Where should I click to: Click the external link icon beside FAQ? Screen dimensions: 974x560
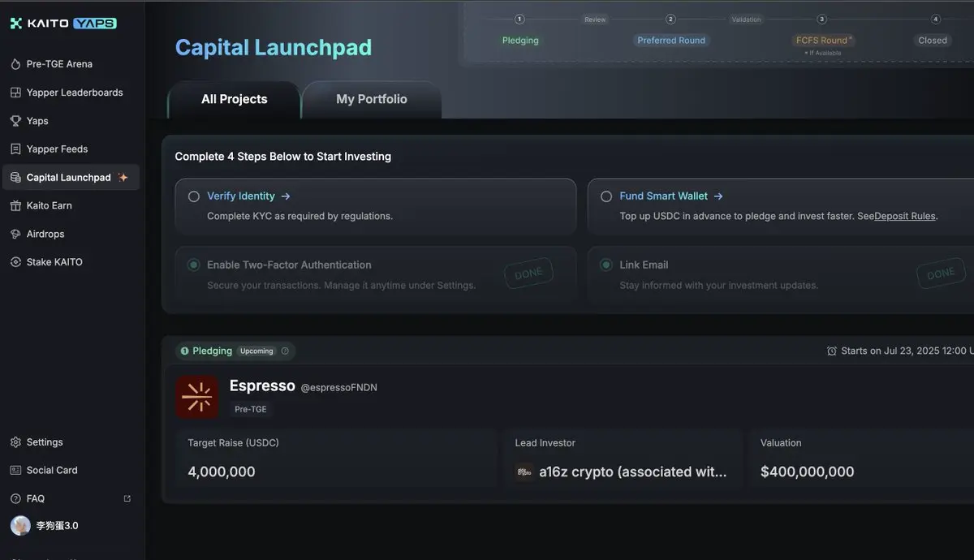[x=127, y=499]
